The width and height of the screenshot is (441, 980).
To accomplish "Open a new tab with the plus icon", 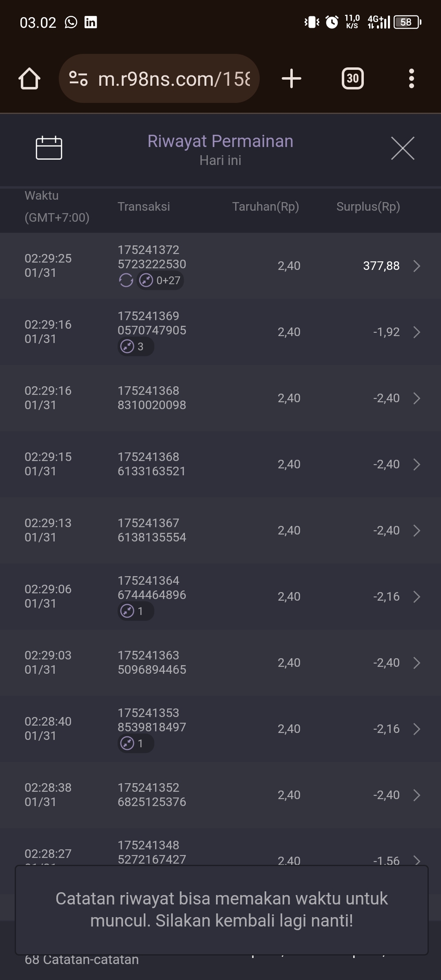I will 292,78.
